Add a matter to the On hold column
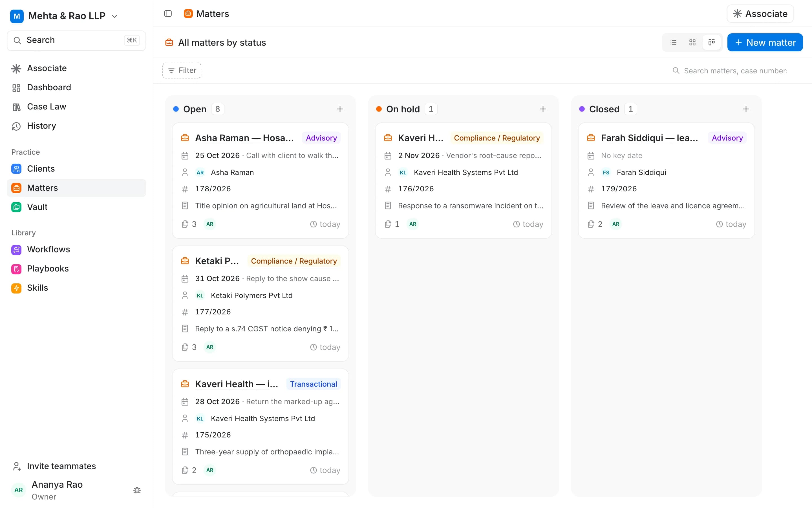812x508 pixels. point(543,109)
